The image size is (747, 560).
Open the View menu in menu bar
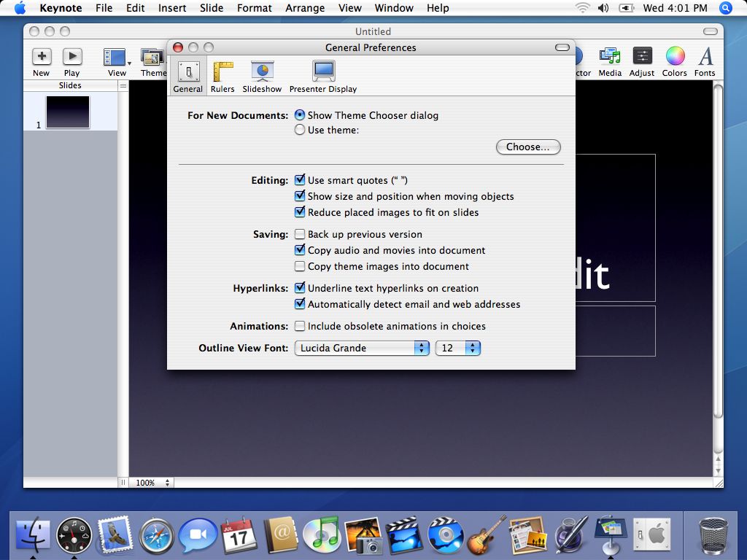pos(349,8)
